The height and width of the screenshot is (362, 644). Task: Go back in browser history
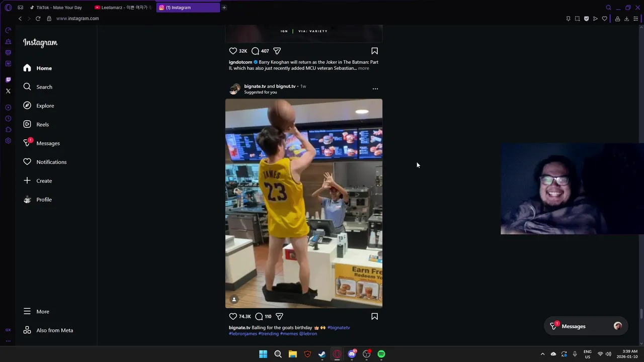(20, 19)
